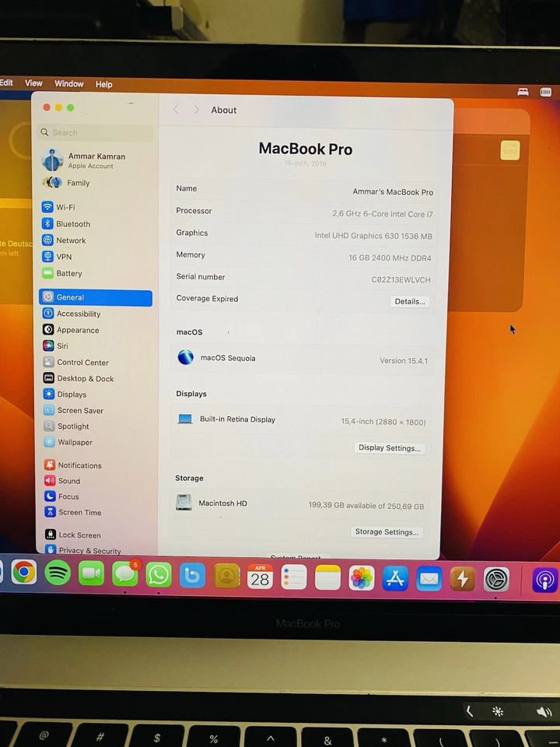
Task: Open Accessibility settings
Action: (72, 314)
